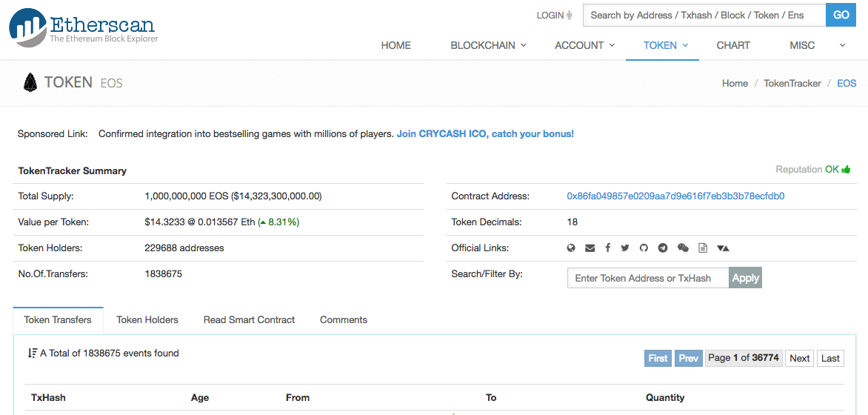The height and width of the screenshot is (415, 868).
Task: Click the TokenTracker breadcrumb link
Action: (x=792, y=83)
